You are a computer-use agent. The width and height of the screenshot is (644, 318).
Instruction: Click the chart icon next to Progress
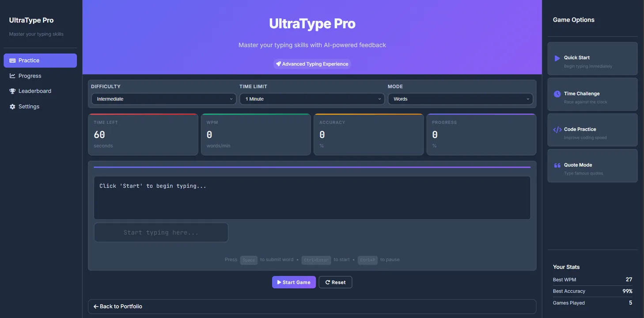12,76
